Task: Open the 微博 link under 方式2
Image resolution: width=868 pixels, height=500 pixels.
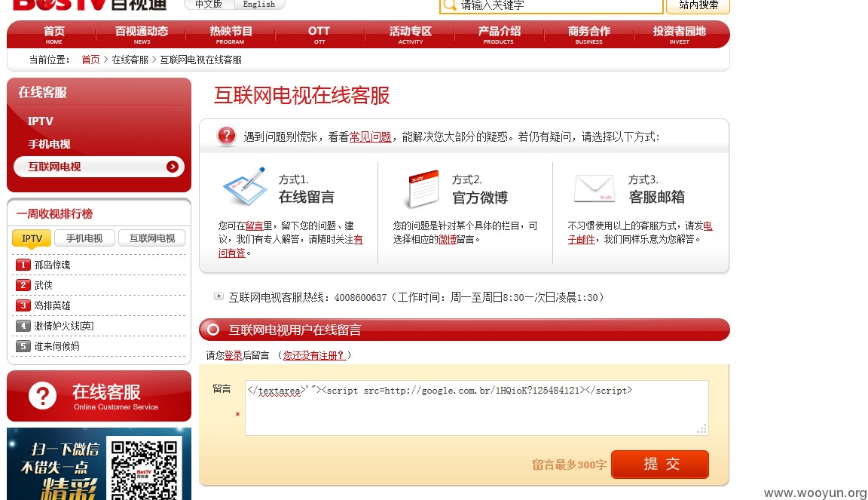Action: [x=448, y=240]
